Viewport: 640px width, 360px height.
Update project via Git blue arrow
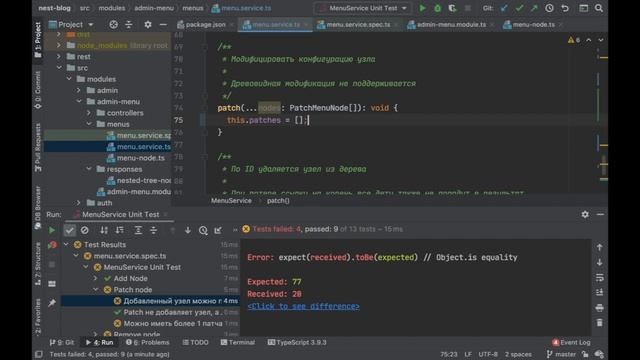(504, 8)
